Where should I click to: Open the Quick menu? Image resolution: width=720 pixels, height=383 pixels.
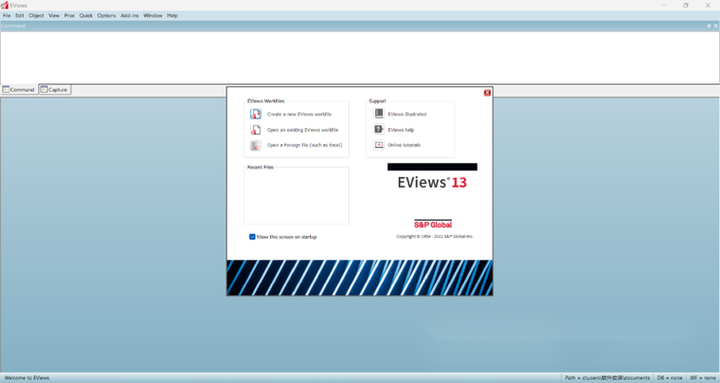pyautogui.click(x=86, y=16)
